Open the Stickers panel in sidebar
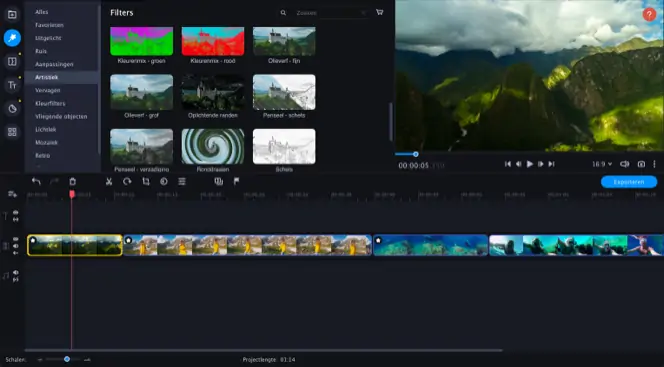 click(x=12, y=109)
